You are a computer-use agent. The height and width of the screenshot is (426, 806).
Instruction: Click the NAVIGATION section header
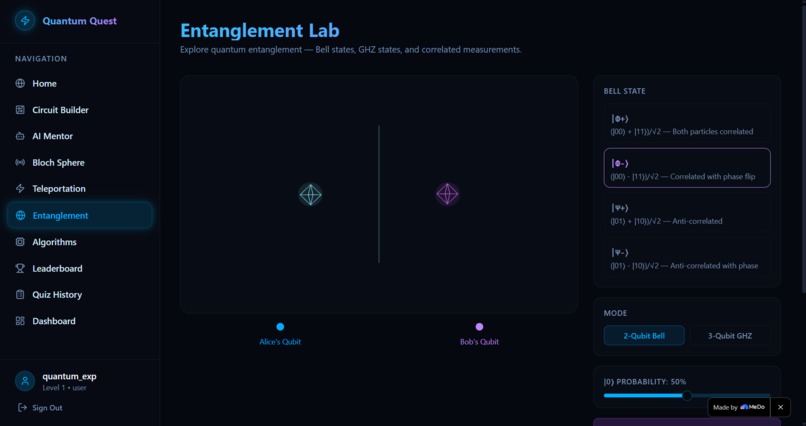point(41,59)
